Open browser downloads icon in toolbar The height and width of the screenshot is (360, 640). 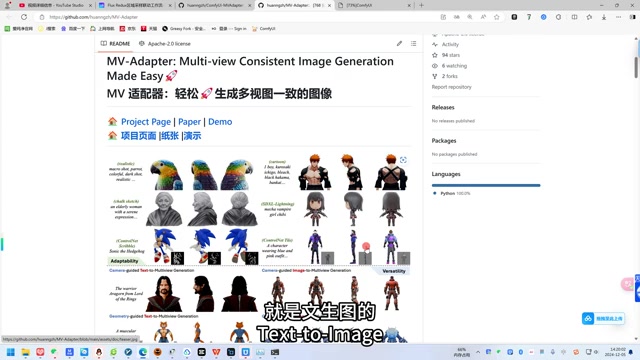coord(604,17)
